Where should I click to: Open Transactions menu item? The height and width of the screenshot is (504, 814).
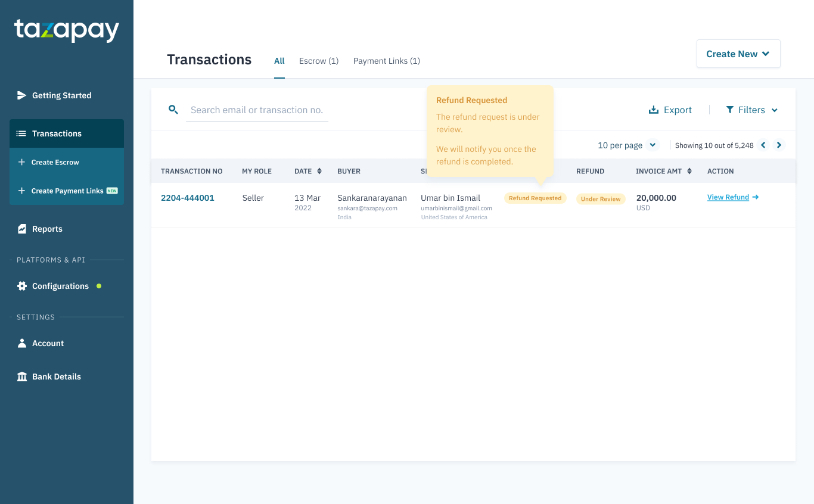67,133
